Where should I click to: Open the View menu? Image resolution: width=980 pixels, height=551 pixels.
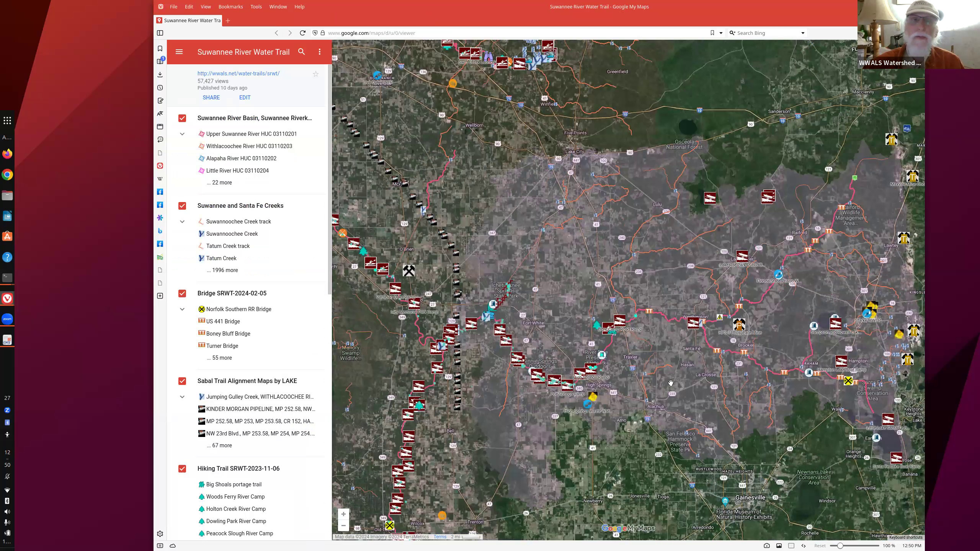206,7
